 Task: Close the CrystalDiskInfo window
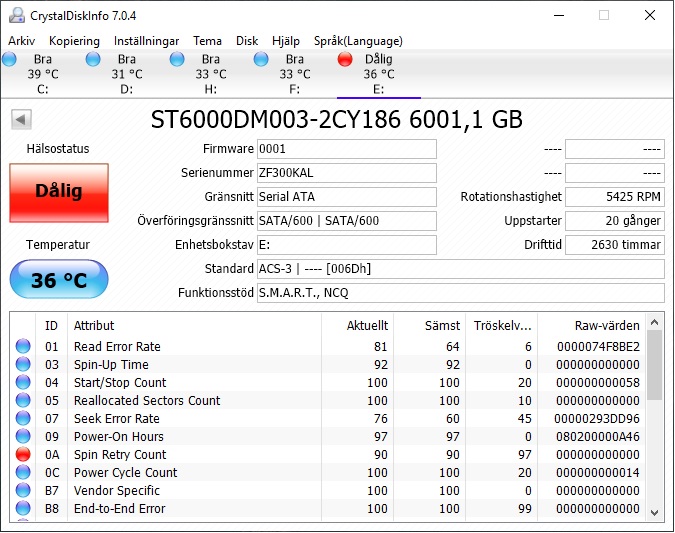(x=650, y=15)
